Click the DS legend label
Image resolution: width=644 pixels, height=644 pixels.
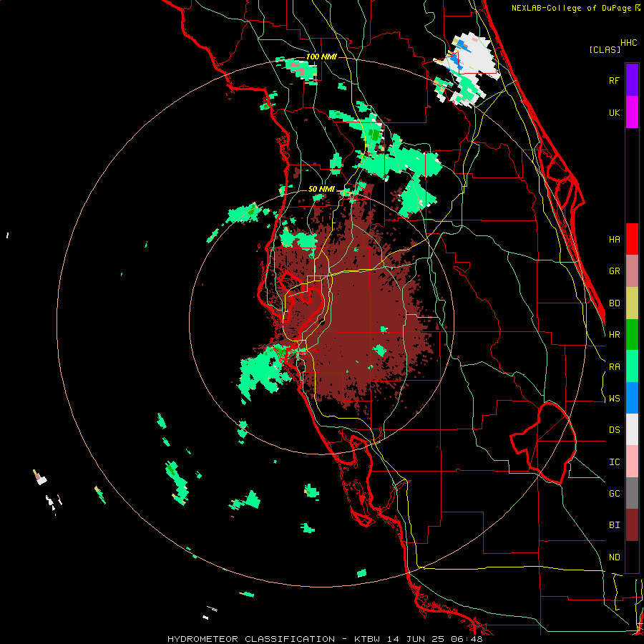tap(614, 430)
